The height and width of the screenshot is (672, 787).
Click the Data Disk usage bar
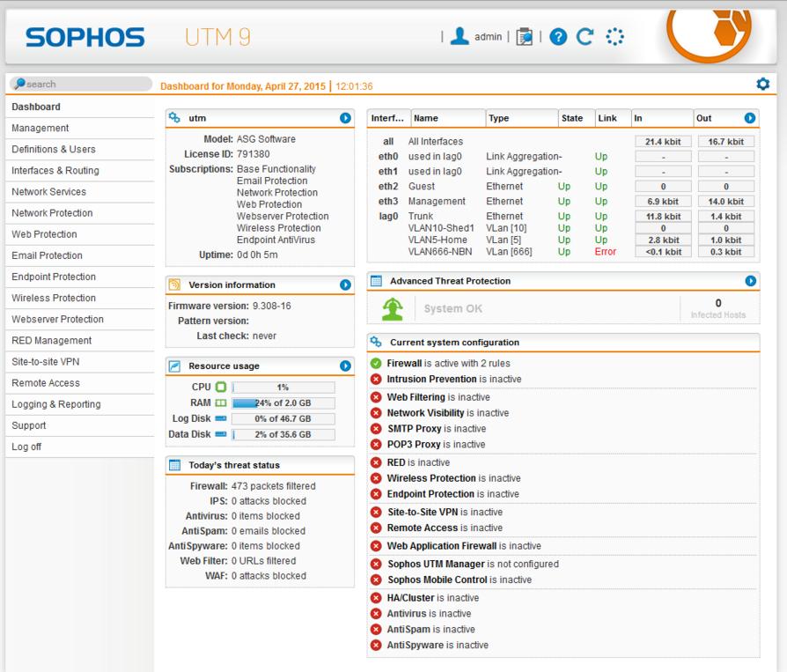click(x=283, y=434)
